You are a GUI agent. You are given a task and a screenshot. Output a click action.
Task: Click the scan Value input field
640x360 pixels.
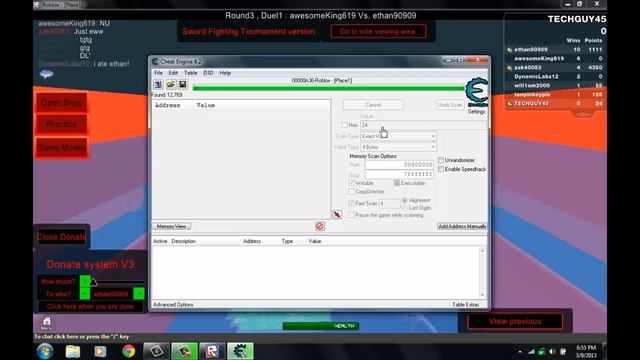(423, 125)
